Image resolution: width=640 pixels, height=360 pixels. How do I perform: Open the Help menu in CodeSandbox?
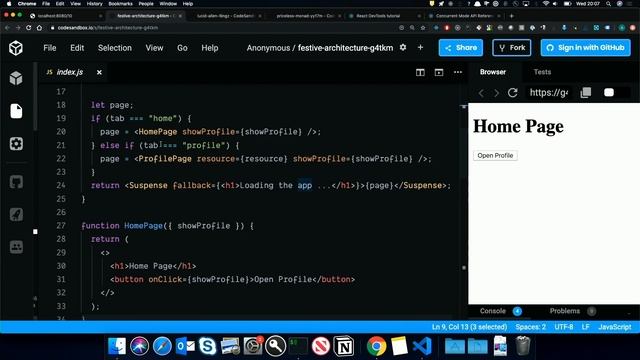pyautogui.click(x=210, y=48)
